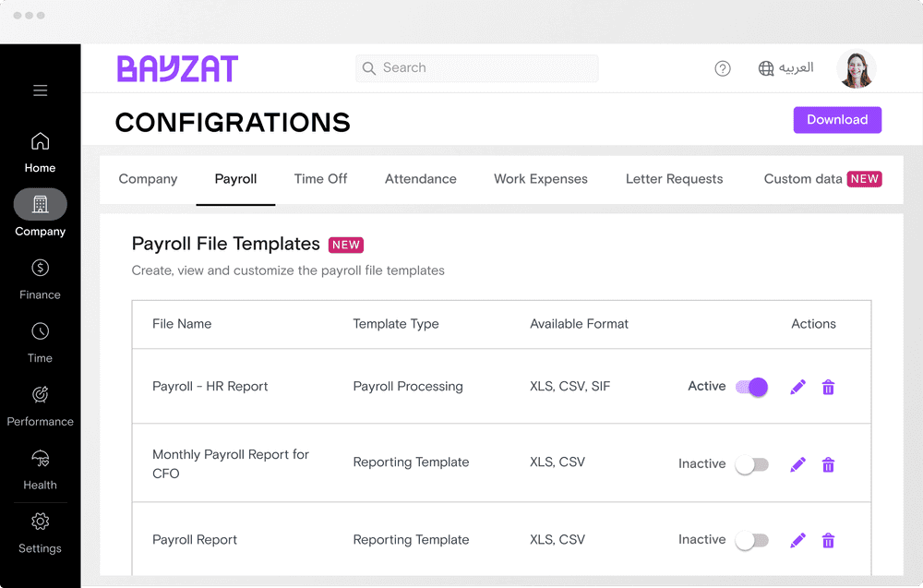Delete the Monthly Payroll Report for CFO

pyautogui.click(x=828, y=464)
